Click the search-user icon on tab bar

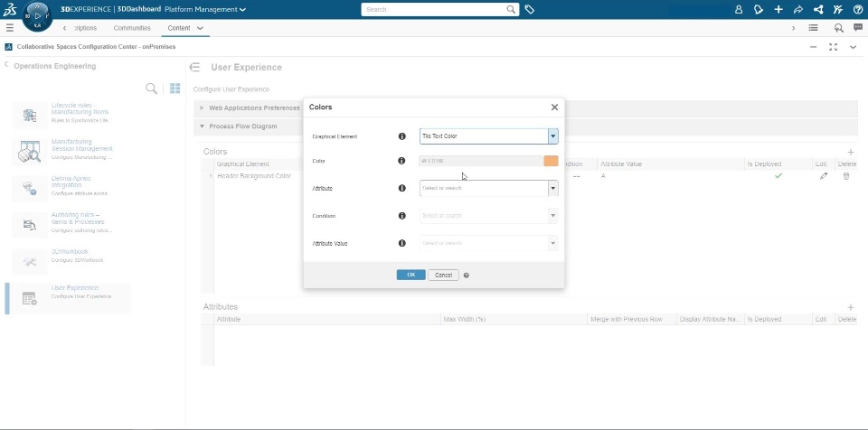point(839,28)
